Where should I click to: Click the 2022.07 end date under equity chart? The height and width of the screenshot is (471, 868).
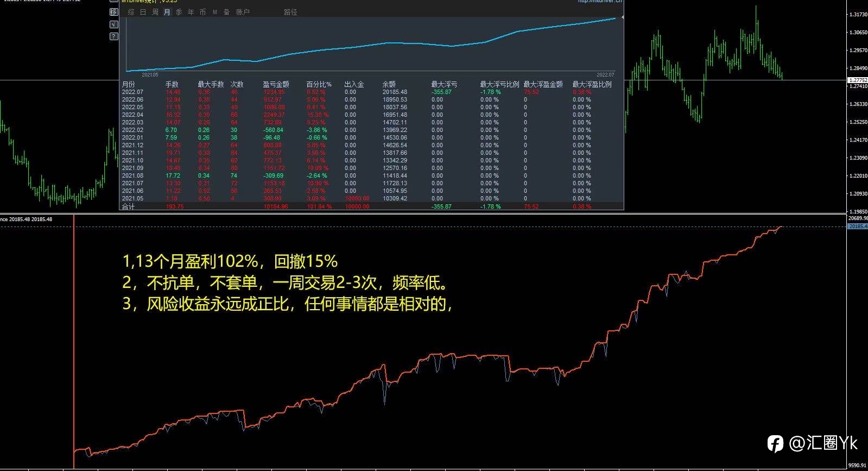(605, 75)
